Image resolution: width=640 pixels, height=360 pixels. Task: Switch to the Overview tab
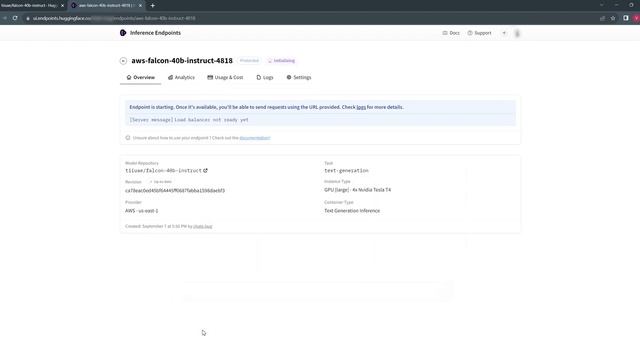pos(140,77)
